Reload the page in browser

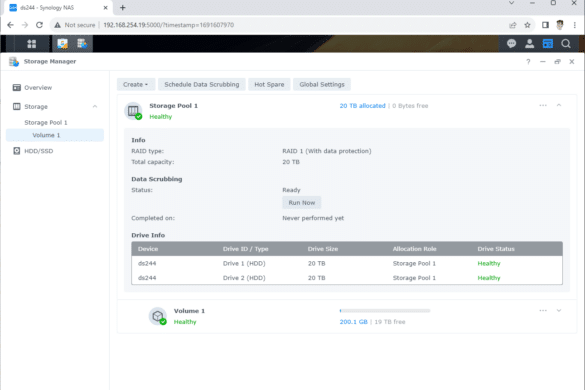(39, 25)
